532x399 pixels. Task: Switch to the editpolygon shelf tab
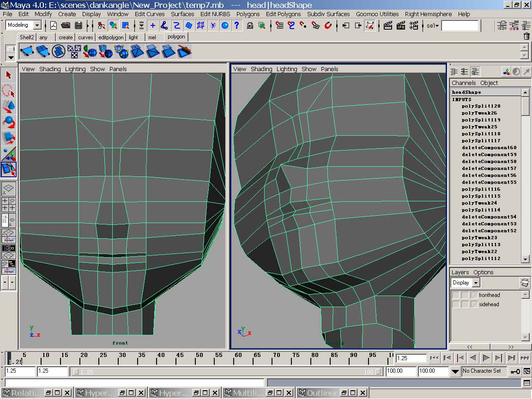[111, 37]
